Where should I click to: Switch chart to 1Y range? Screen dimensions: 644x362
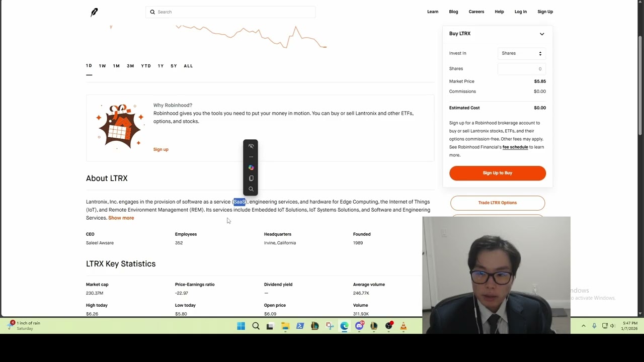(160, 66)
